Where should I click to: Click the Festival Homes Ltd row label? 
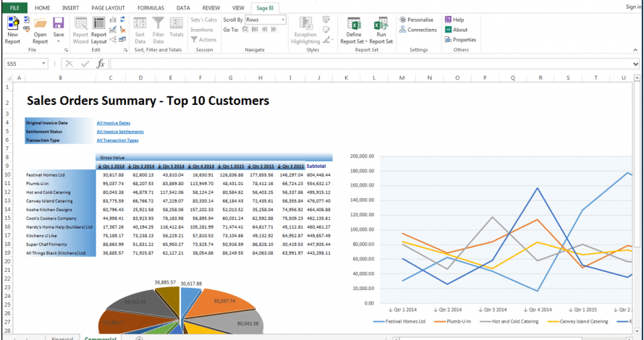[x=45, y=174]
